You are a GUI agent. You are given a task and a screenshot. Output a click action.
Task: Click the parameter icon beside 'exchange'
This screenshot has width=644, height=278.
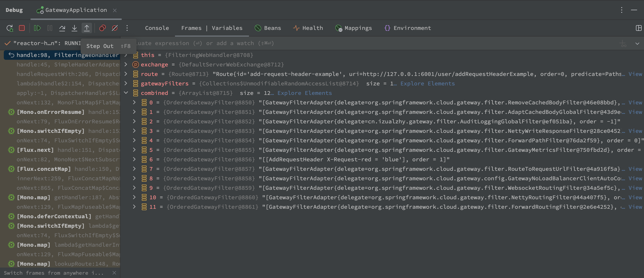[x=135, y=65]
